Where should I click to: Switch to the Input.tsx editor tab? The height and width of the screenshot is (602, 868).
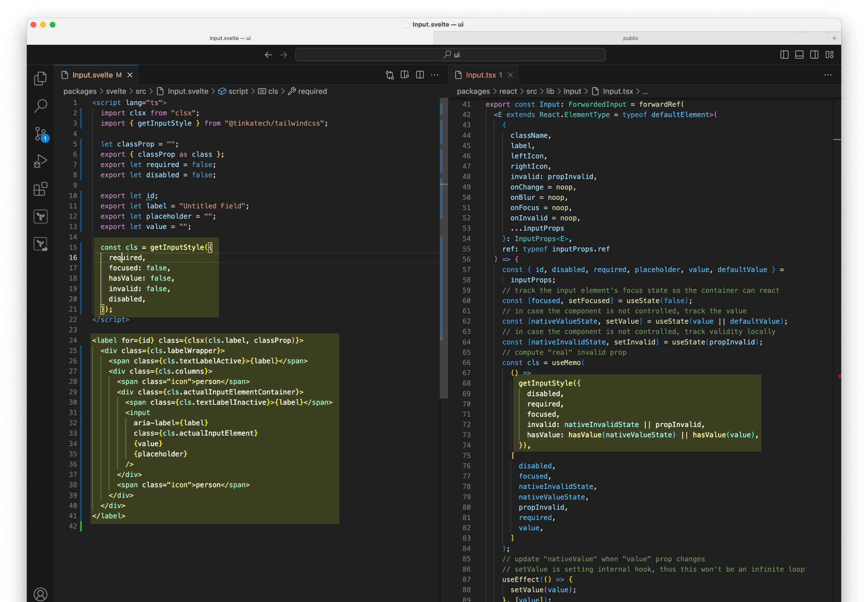(480, 75)
